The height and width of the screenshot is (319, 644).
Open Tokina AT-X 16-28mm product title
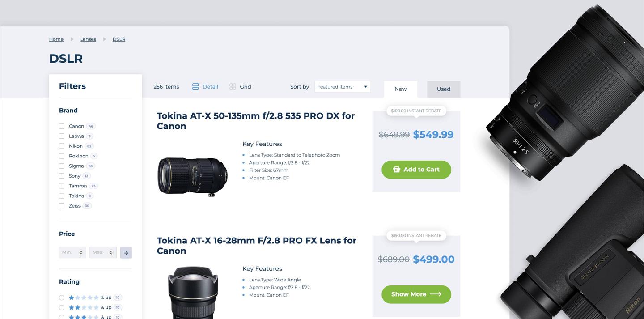(257, 246)
